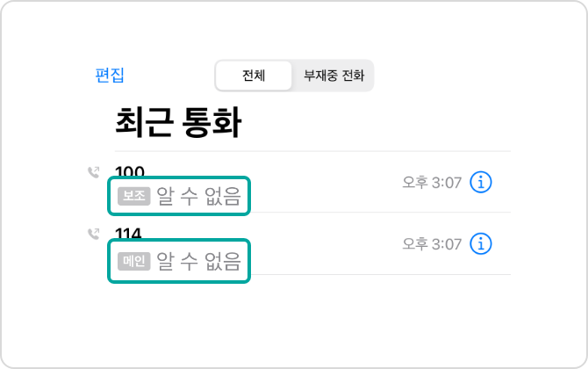This screenshot has width=588, height=369.
Task: Open info for the 114 call
Action: (x=481, y=243)
